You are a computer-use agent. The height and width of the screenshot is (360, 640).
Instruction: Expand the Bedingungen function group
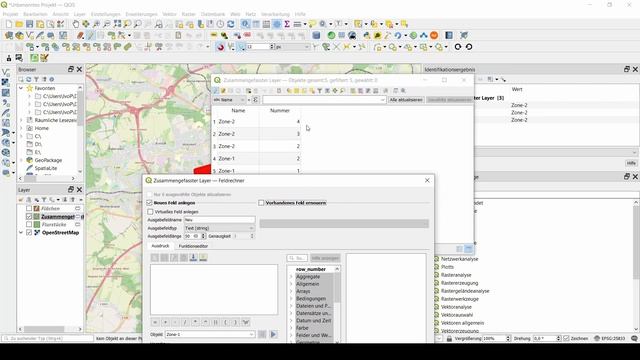291,299
